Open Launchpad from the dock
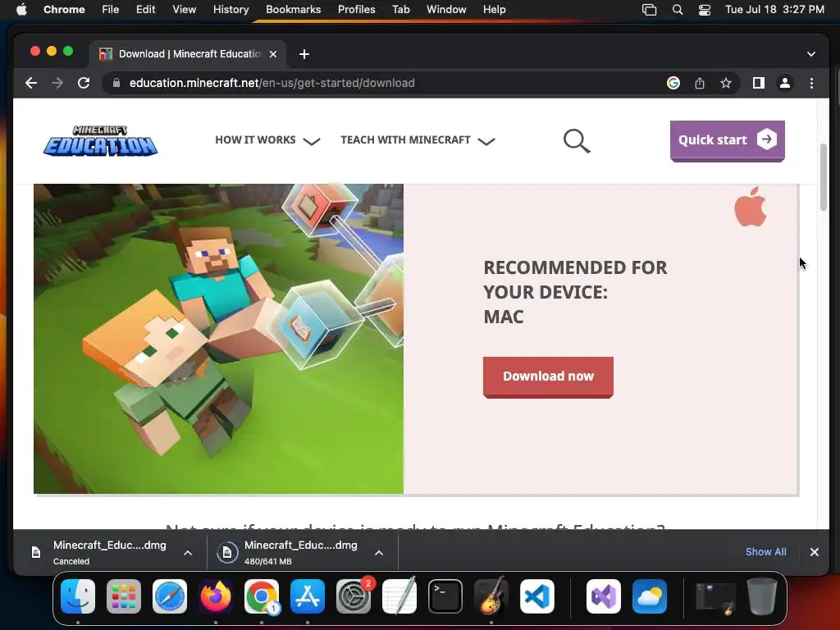The image size is (840, 630). [124, 596]
